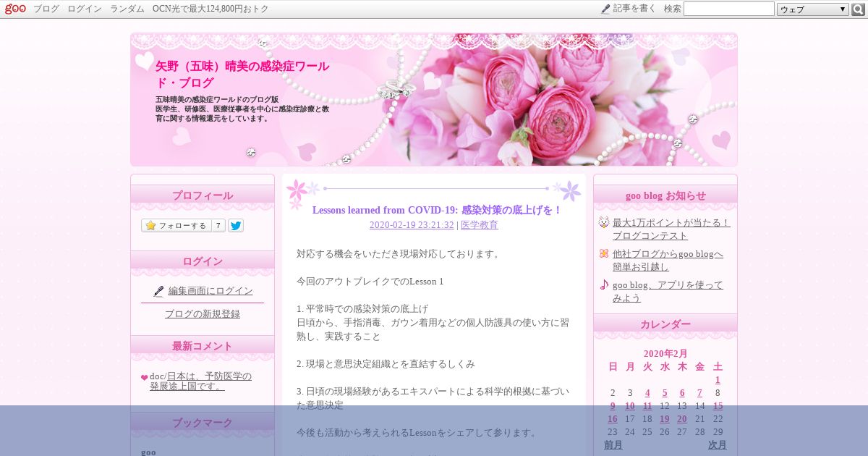
Task: Select calendar date 20
Action: tap(682, 419)
